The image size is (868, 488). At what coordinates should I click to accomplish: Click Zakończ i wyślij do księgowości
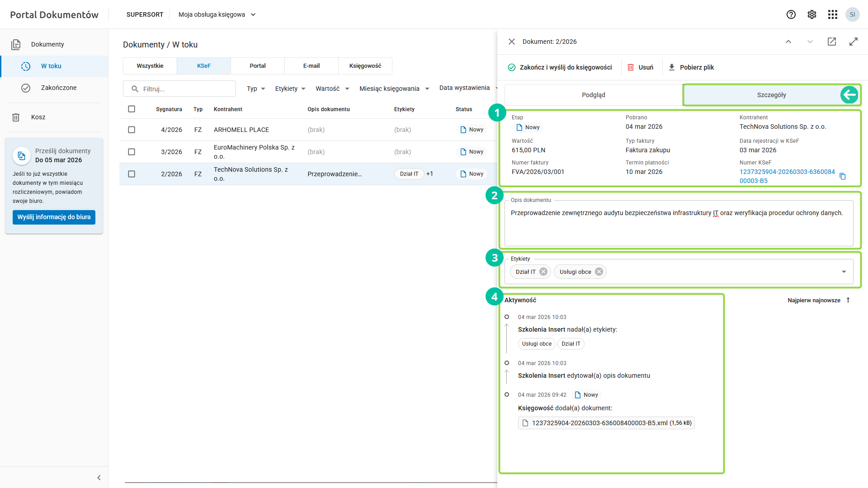(560, 67)
